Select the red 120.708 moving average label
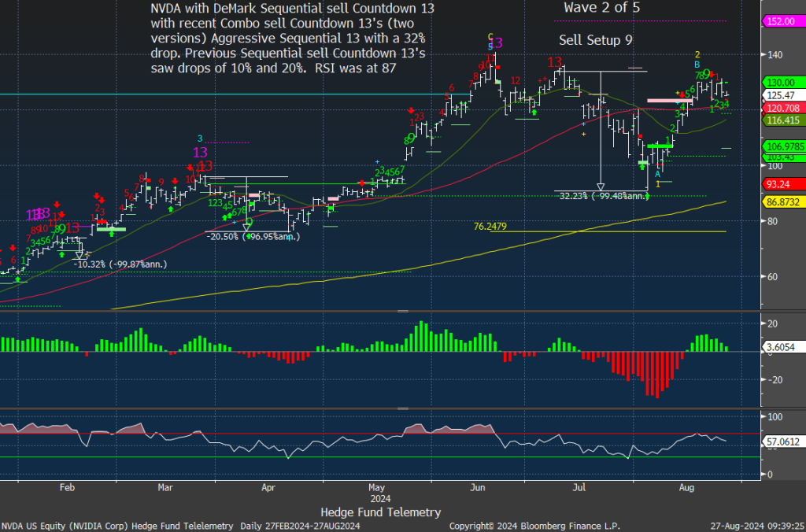The width and height of the screenshot is (806, 532). [x=783, y=108]
